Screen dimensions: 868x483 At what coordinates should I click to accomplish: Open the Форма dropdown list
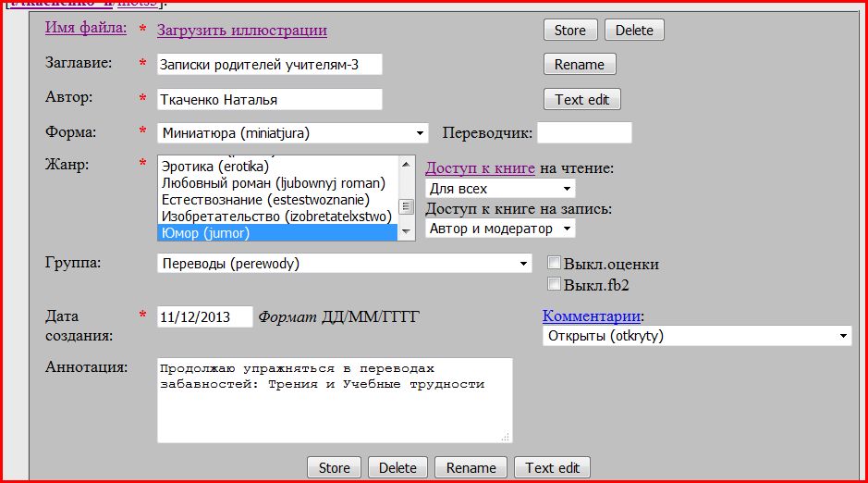292,133
